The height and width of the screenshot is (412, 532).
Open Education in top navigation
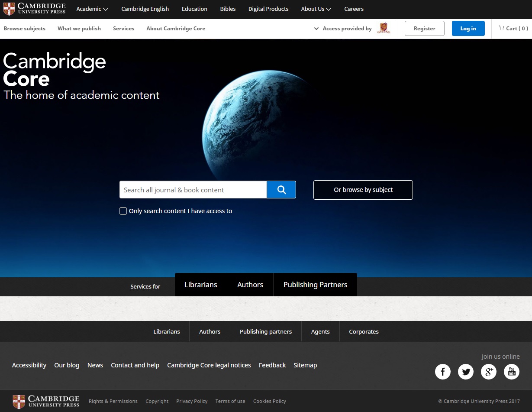194,9
